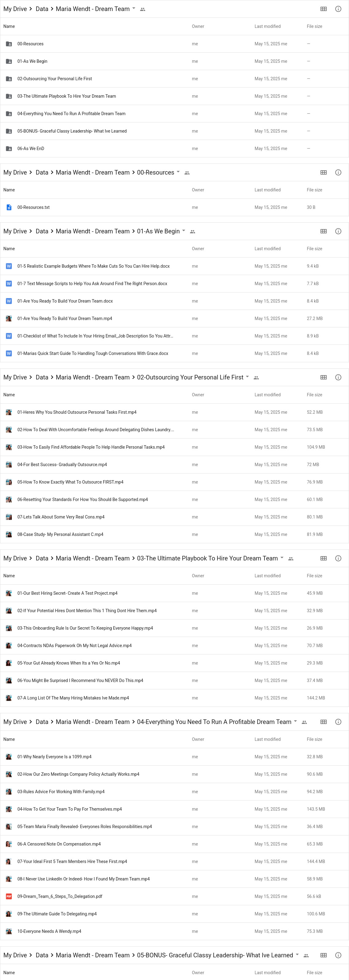View details info in 03-Ultimate Playbook section
Viewport: 349px width, 980px height.
(338, 559)
